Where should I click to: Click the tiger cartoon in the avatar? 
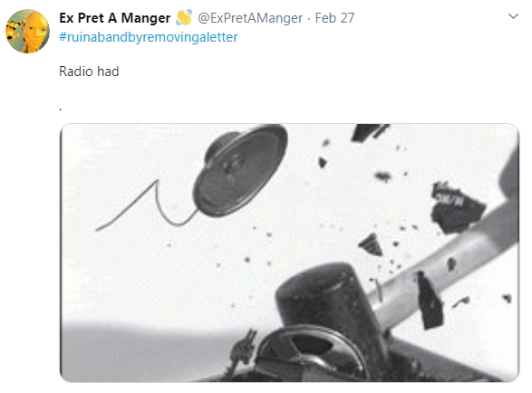pyautogui.click(x=14, y=31)
